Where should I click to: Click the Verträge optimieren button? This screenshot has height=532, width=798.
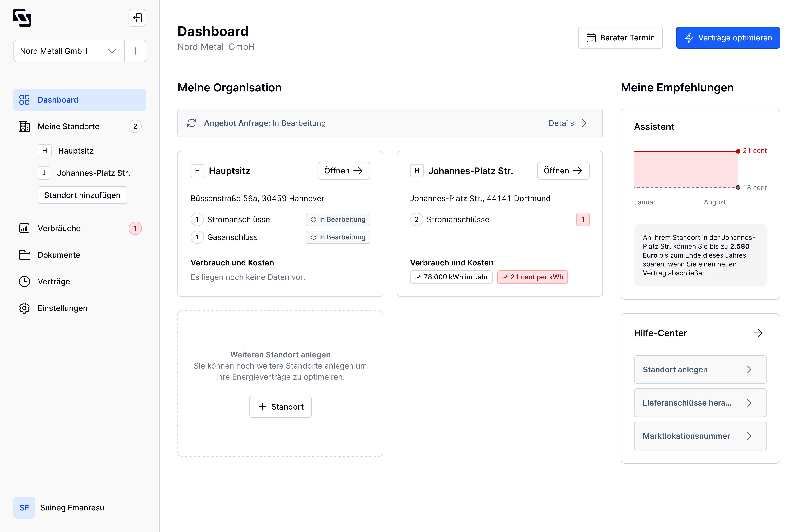click(727, 38)
